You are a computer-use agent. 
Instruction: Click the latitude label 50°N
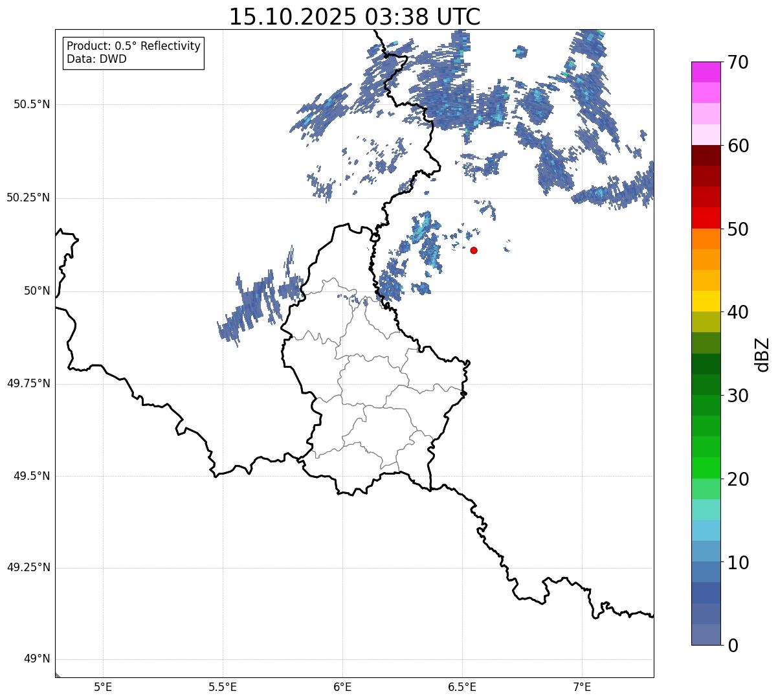click(x=37, y=291)
